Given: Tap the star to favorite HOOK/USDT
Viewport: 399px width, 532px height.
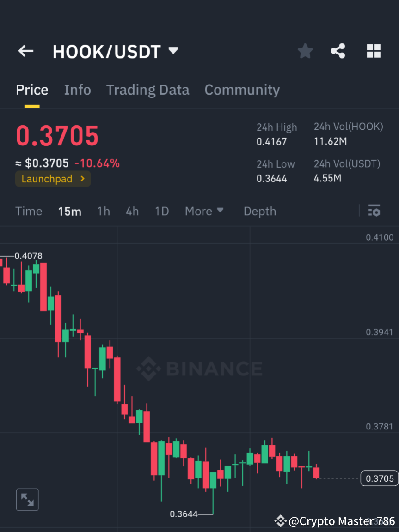Looking at the screenshot, I should click(x=305, y=51).
